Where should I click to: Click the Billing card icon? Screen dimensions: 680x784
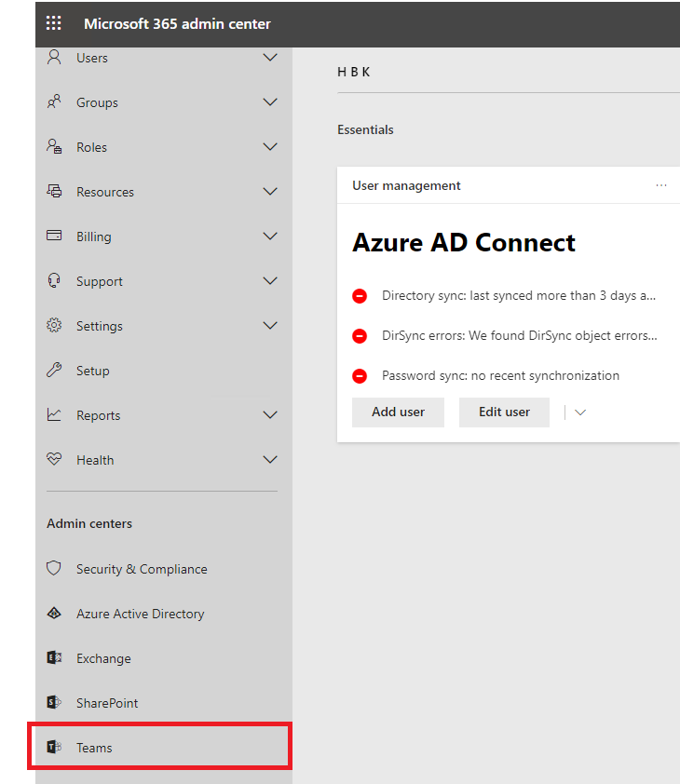pos(54,236)
